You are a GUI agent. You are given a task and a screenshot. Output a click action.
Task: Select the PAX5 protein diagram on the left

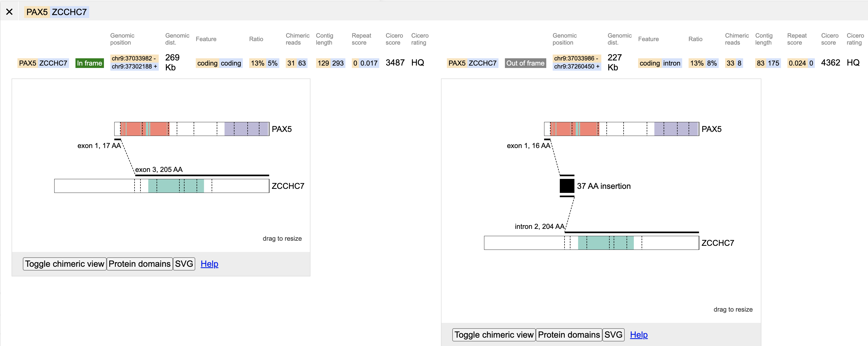coord(192,129)
